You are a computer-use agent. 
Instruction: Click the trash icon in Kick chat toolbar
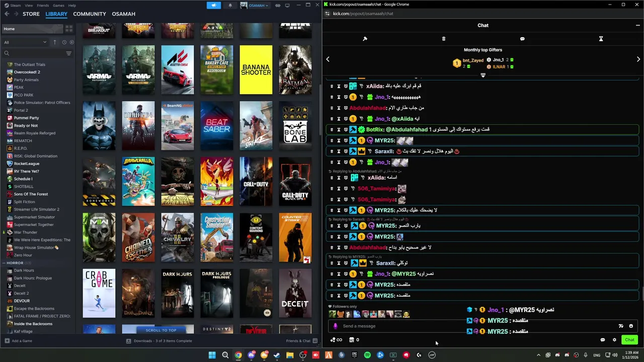tap(443, 39)
